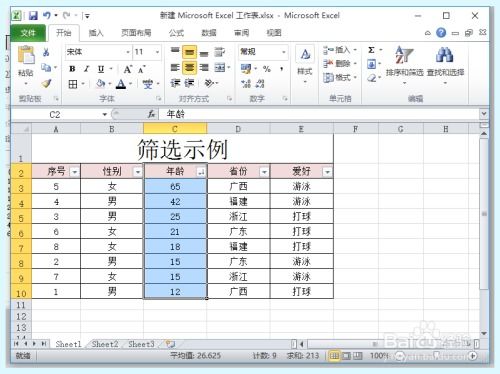This screenshot has width=500, height=374.
Task: Click the Align Right icon
Action: pyautogui.click(x=204, y=68)
